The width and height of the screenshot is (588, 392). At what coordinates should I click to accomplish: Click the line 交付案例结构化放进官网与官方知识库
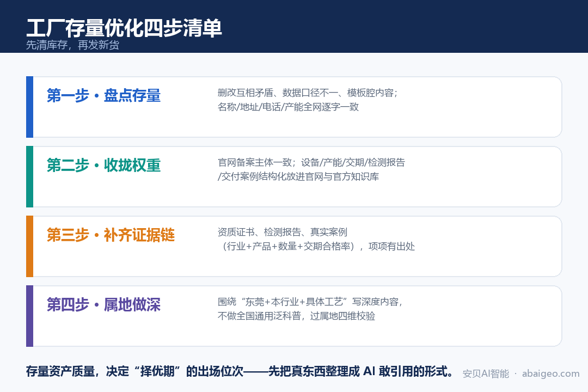pyautogui.click(x=299, y=177)
